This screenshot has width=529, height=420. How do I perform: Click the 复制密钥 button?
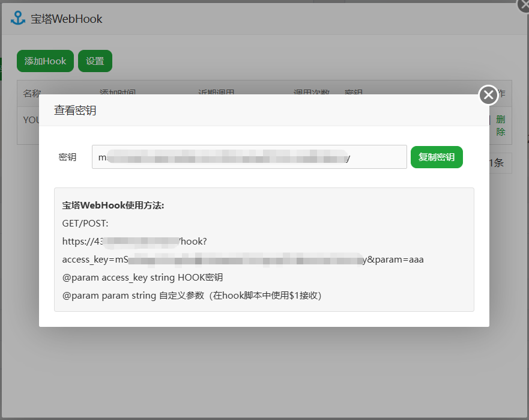[437, 157]
